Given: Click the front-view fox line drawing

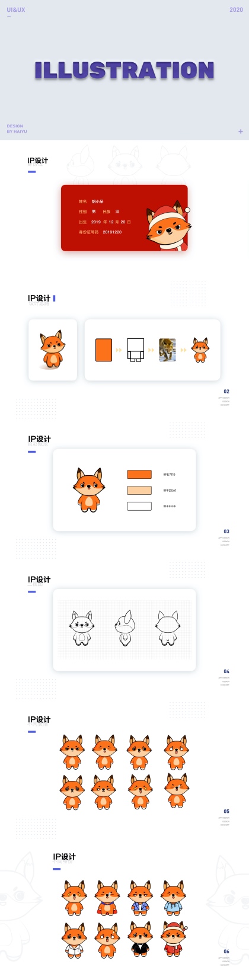Looking at the screenshot, I should pos(82,628).
